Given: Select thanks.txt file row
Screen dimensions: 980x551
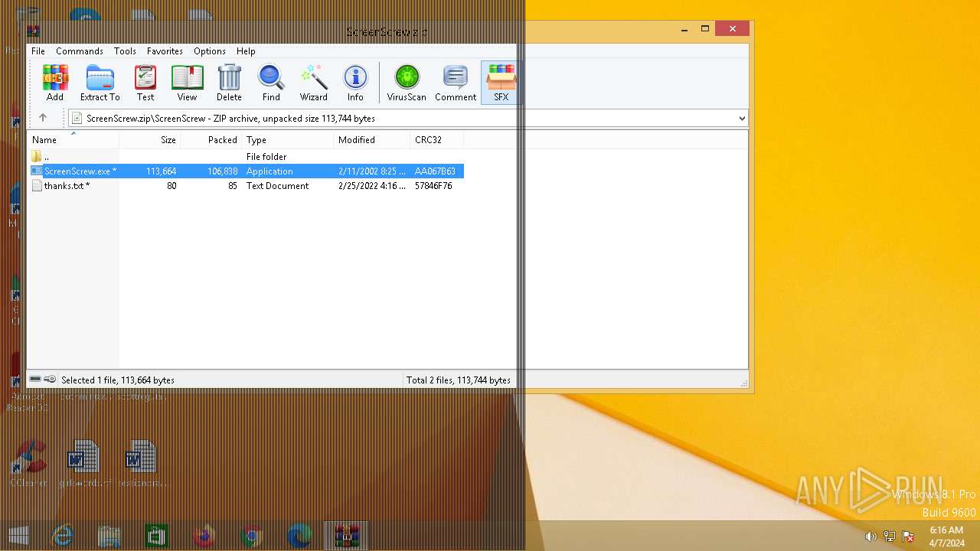Looking at the screenshot, I should 246,186.
